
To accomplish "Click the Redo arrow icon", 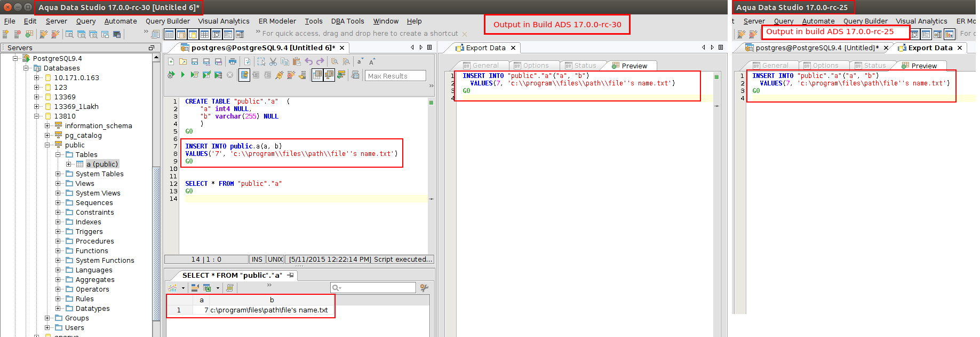I will point(320,61).
